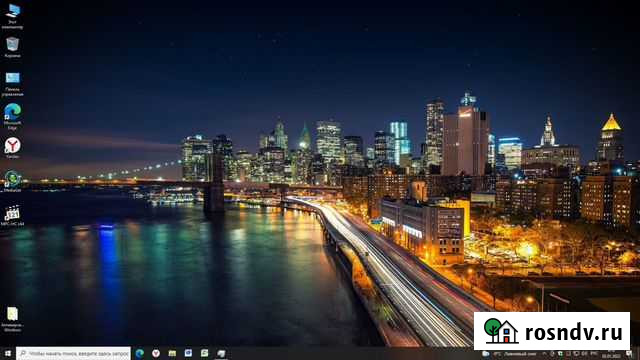640x360 pixels.
Task: Open the blue document app on taskbar
Action: 188,353
